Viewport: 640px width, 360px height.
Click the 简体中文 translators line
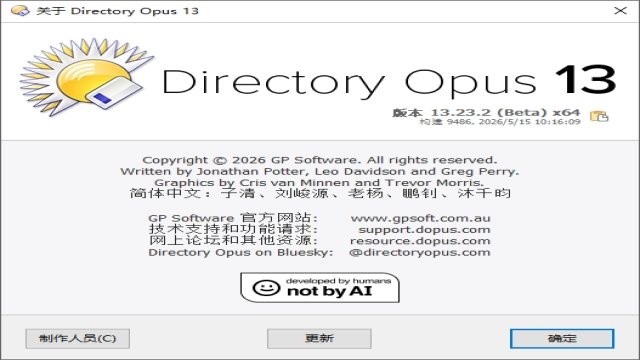click(320, 193)
